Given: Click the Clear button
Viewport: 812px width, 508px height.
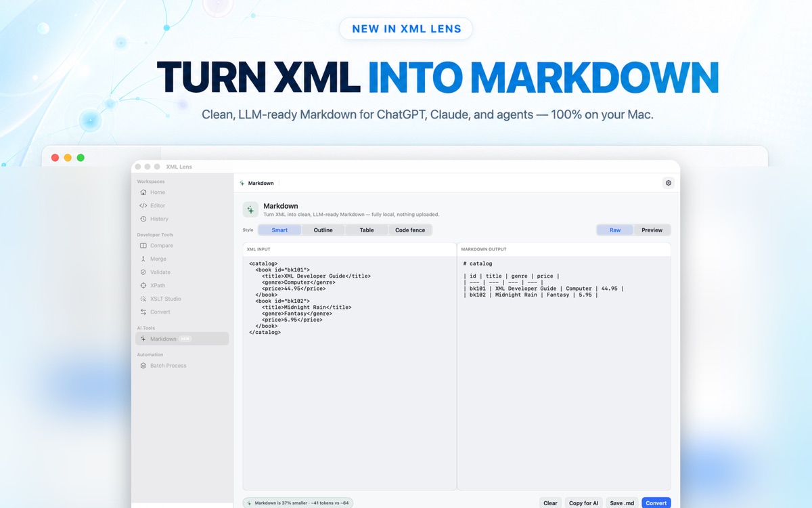Looking at the screenshot, I should 551,503.
